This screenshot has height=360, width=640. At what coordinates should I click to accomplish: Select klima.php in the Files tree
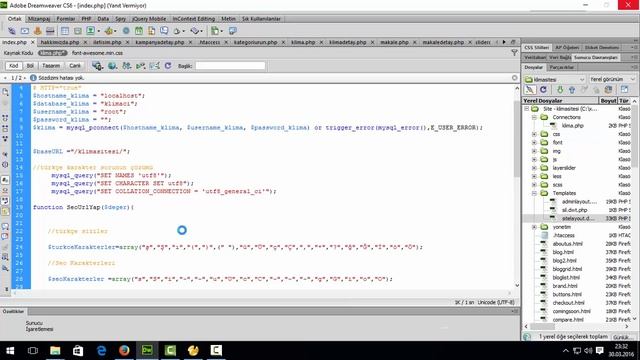tap(572, 126)
